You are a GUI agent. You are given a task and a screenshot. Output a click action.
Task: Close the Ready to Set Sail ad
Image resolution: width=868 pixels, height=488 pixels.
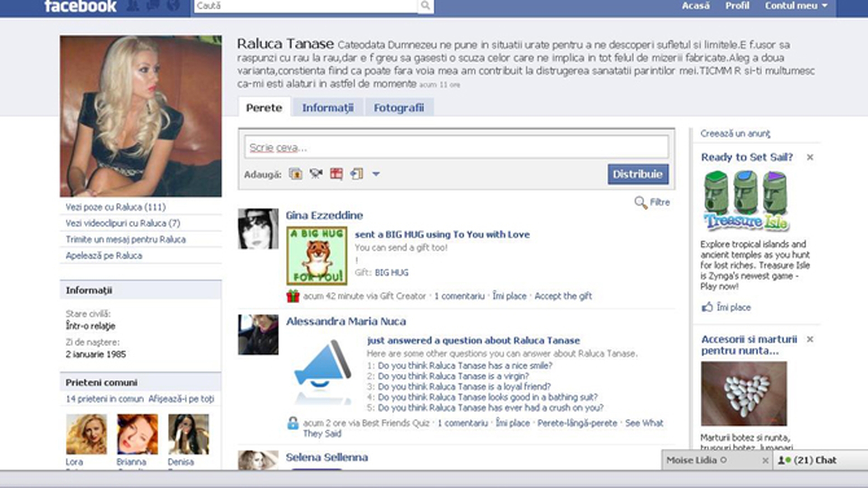(x=810, y=157)
